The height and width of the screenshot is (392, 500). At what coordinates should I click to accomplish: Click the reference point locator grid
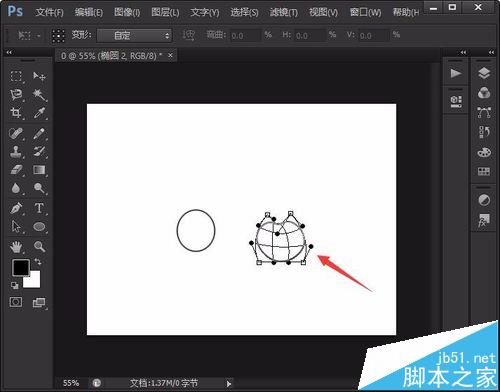tap(58, 35)
